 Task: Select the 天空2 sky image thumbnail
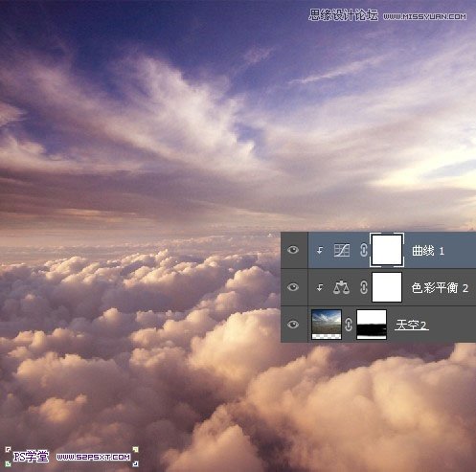pos(327,325)
